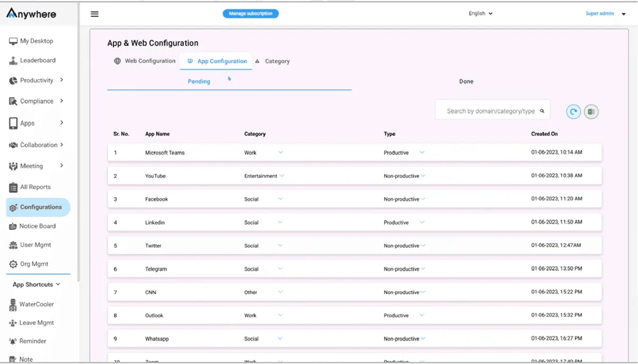The image size is (638, 364).
Task: Expand the Compliance submenu arrow
Action: point(62,100)
